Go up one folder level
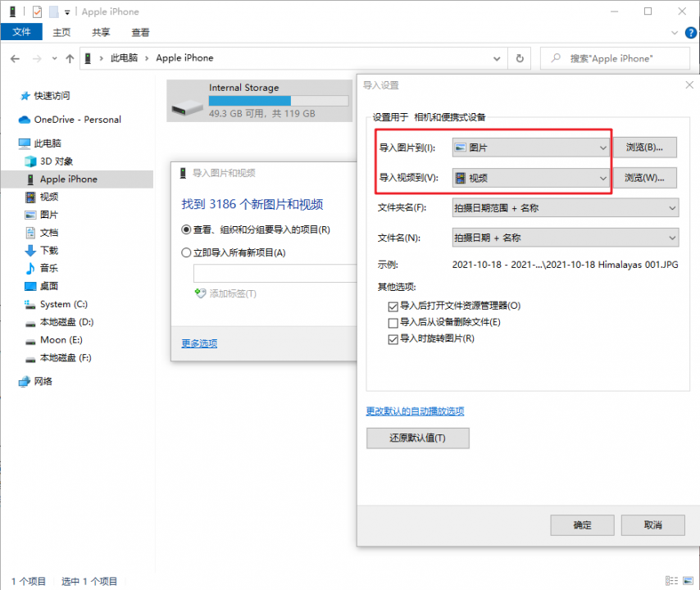 click(x=70, y=58)
